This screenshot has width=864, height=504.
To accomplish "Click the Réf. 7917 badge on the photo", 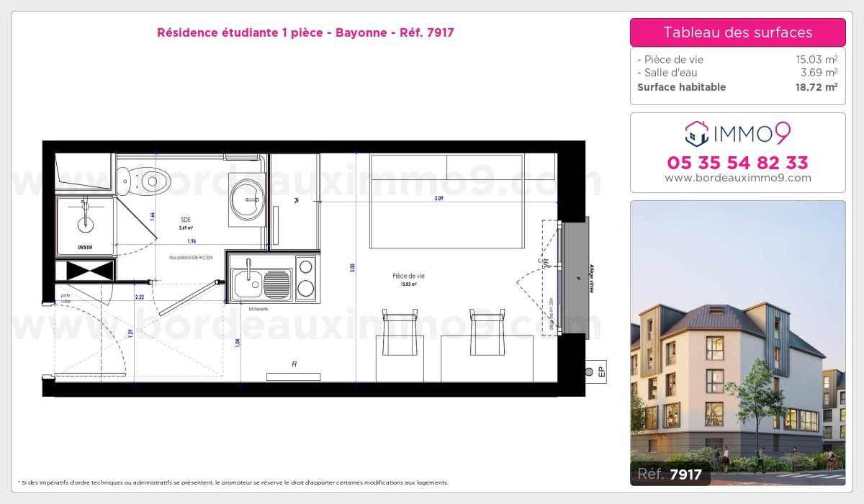I will 670,474.
